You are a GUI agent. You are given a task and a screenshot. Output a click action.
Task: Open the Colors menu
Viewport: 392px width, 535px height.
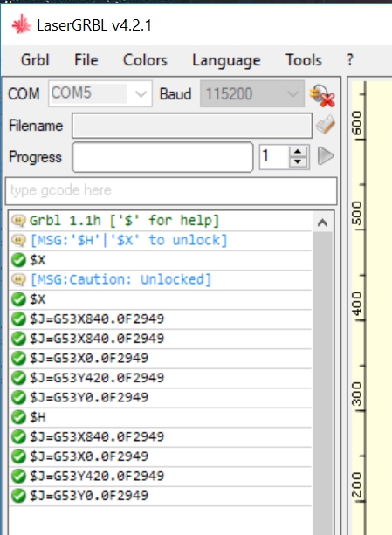tap(145, 60)
